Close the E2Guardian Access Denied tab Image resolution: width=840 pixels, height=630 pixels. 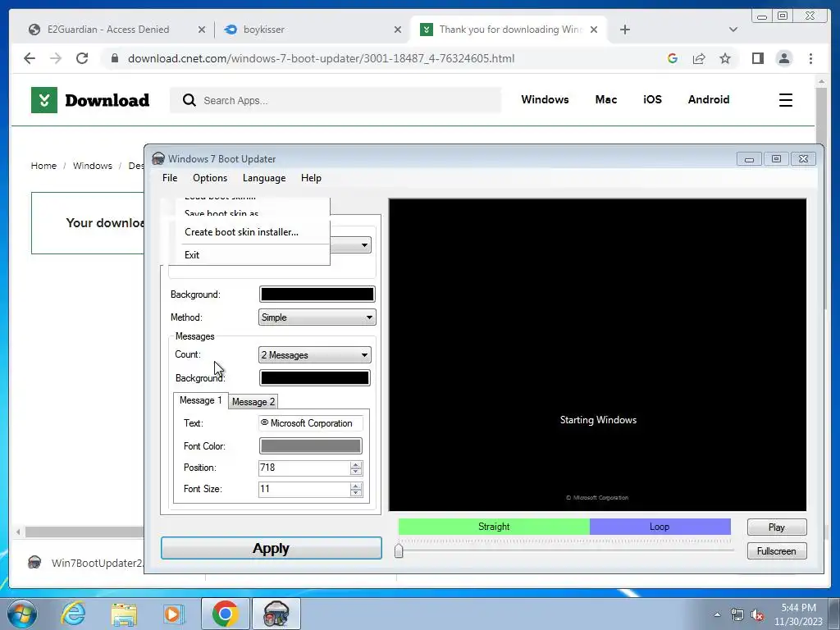pyautogui.click(x=202, y=30)
